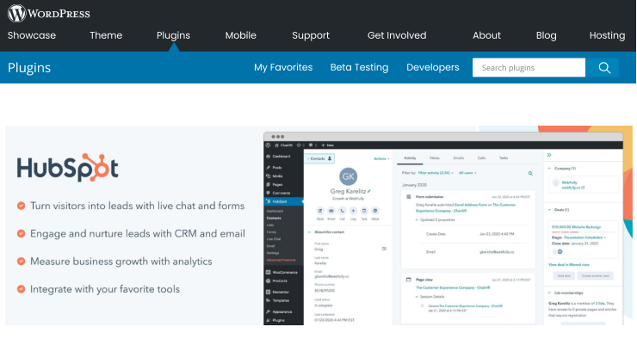Click the GK avatar circle for Greg Karelitz
This screenshot has height=364, width=637.
point(348,176)
